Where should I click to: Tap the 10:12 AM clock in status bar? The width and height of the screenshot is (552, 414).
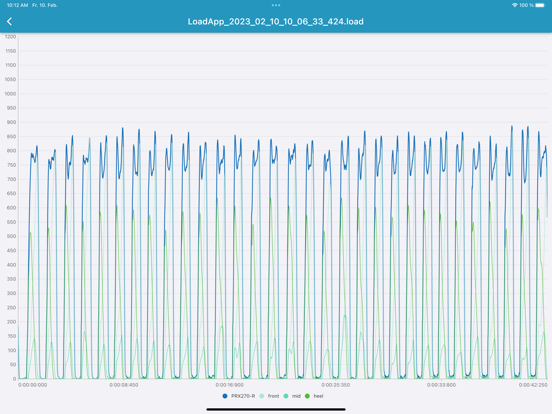[x=17, y=5]
